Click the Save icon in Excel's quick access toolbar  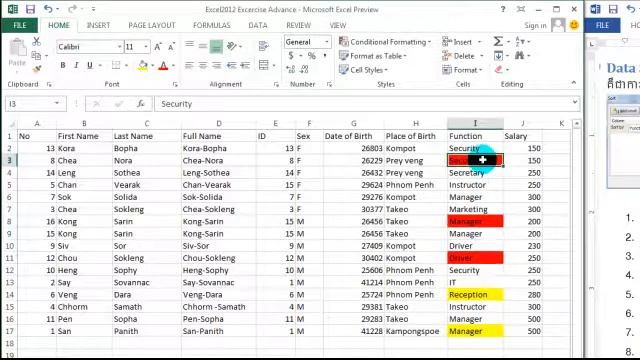(30, 9)
